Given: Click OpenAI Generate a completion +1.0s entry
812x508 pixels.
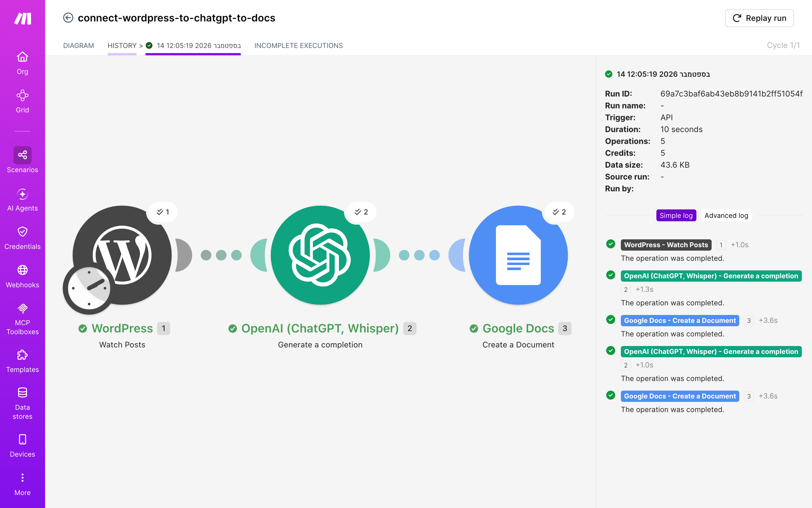Looking at the screenshot, I should click(x=711, y=351).
